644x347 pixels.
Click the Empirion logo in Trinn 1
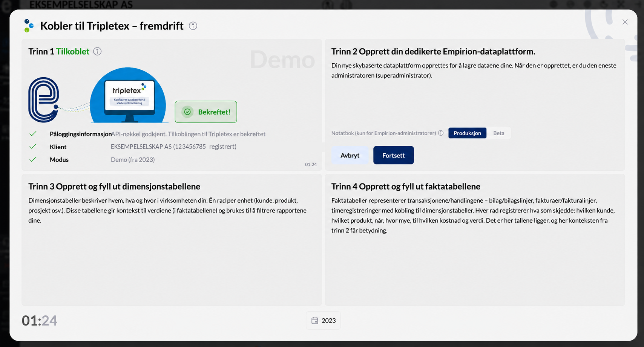click(x=44, y=100)
